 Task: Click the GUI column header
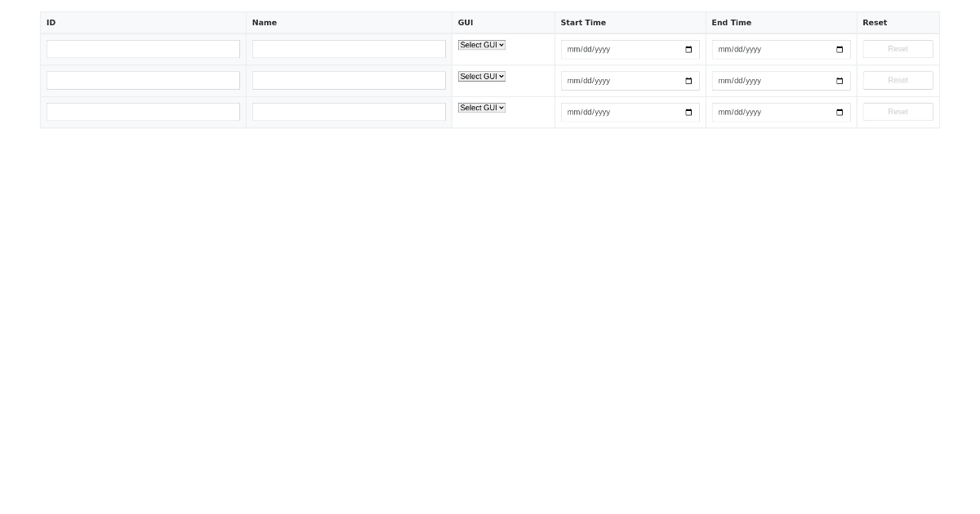465,23
